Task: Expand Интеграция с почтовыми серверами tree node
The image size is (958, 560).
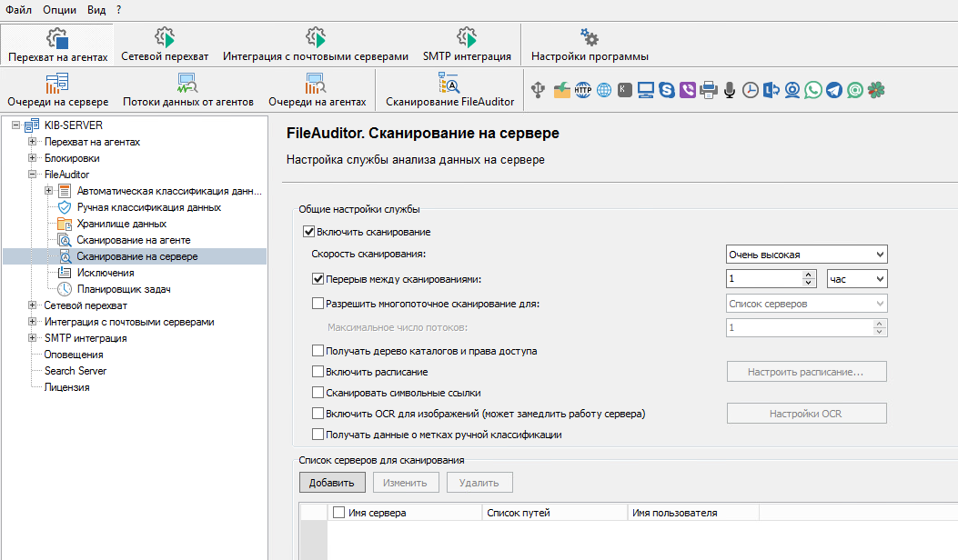Action: click(x=32, y=321)
